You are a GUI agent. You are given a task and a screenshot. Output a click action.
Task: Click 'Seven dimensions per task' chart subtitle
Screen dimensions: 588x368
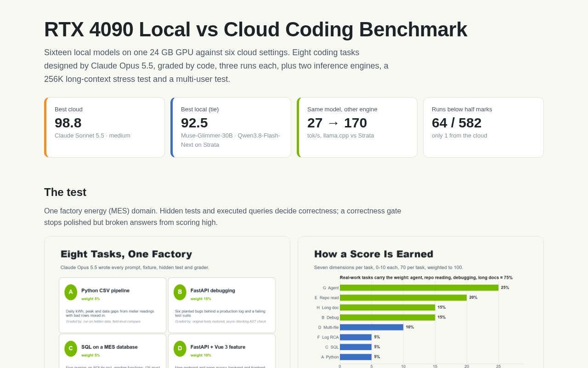click(389, 268)
